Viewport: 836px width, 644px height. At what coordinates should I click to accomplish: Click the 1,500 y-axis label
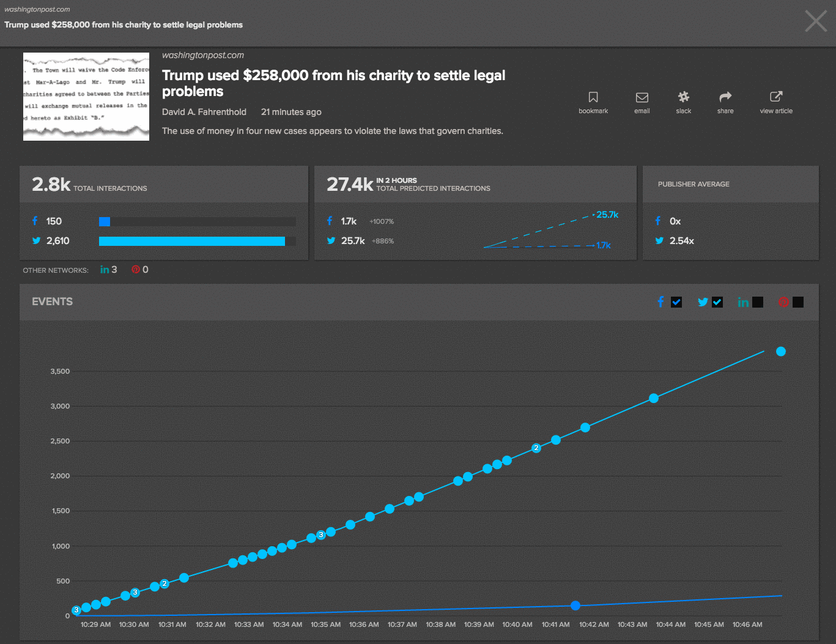(x=61, y=511)
